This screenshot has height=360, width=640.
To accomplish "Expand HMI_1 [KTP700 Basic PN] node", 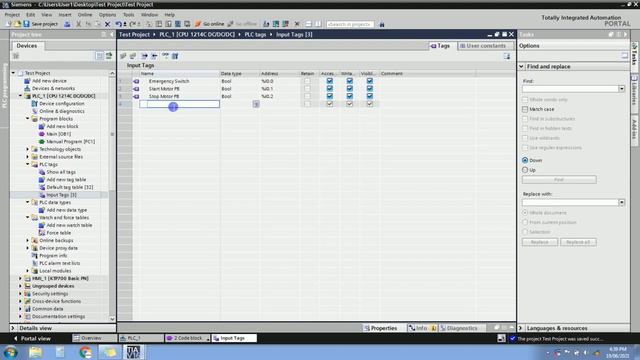I will (x=20, y=278).
